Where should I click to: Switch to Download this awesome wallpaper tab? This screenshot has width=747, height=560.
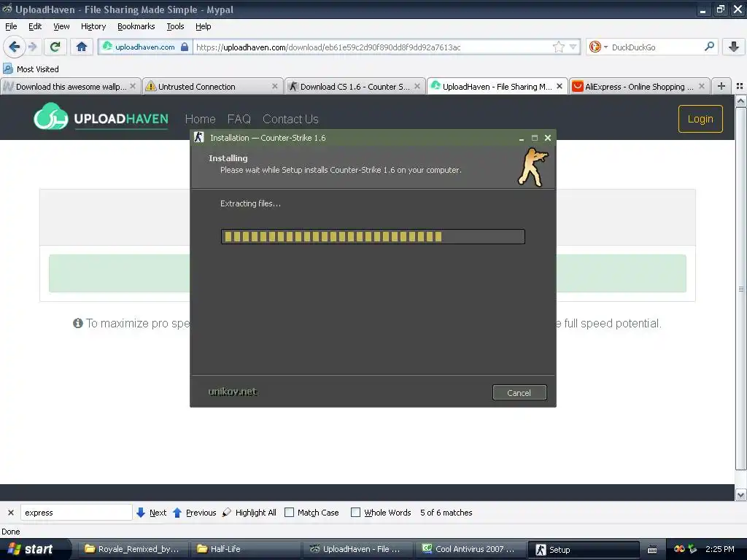[69, 86]
